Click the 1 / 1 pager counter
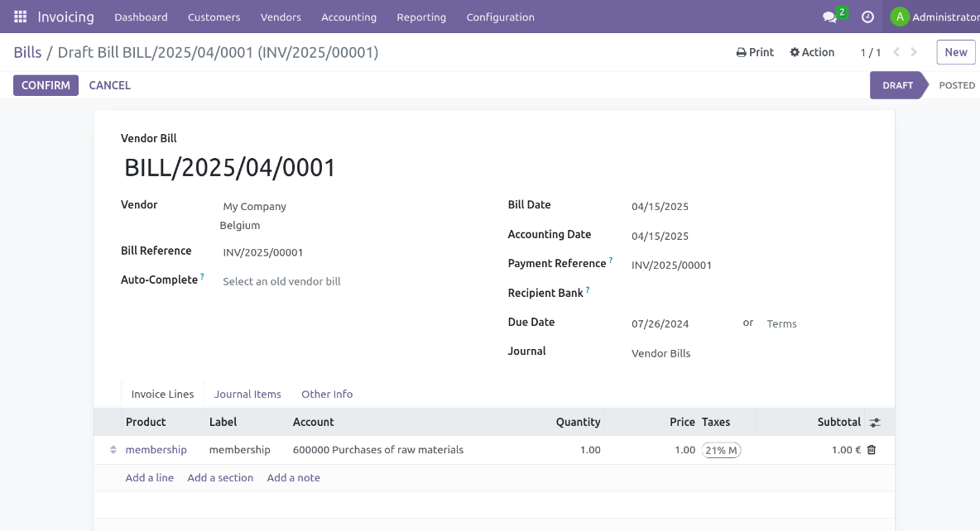Screen dimensions: 980x531 [x=871, y=52]
